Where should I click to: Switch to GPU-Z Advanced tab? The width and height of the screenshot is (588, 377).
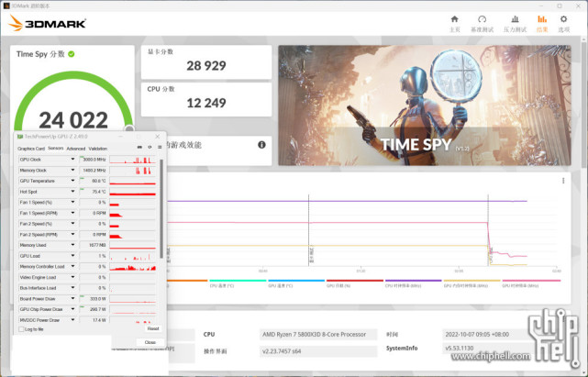tap(76, 149)
